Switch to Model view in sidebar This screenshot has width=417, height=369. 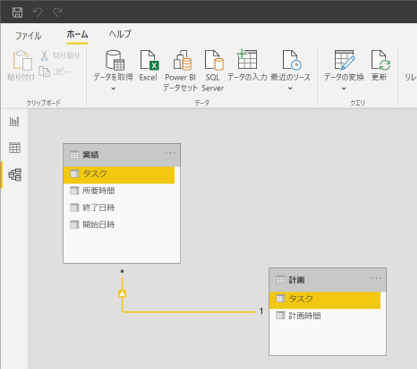pyautogui.click(x=15, y=175)
